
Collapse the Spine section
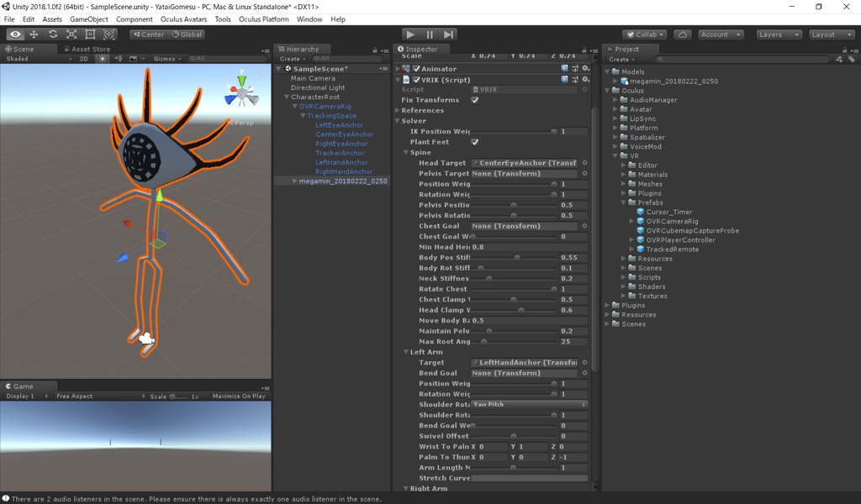(406, 153)
